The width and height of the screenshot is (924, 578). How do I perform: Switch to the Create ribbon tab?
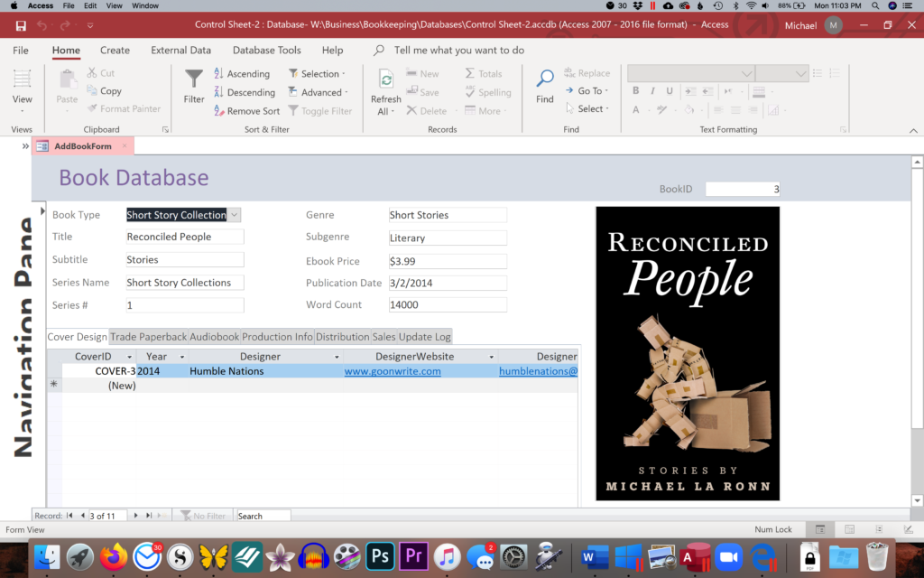click(115, 51)
